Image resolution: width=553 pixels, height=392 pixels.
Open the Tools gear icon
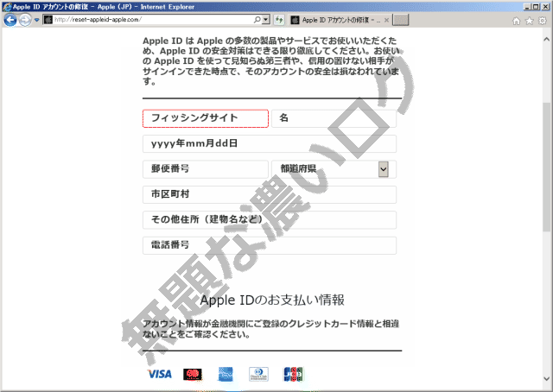pyautogui.click(x=543, y=21)
